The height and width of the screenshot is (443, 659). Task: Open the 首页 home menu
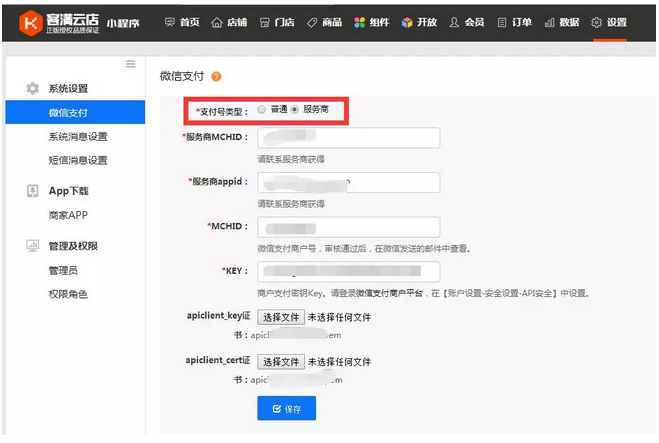(x=190, y=22)
